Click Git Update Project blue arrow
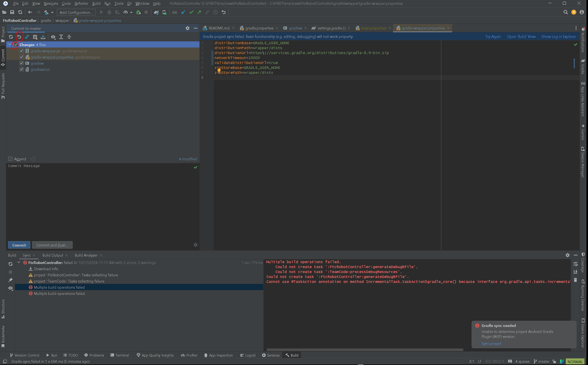The width and height of the screenshot is (588, 365). point(183,12)
